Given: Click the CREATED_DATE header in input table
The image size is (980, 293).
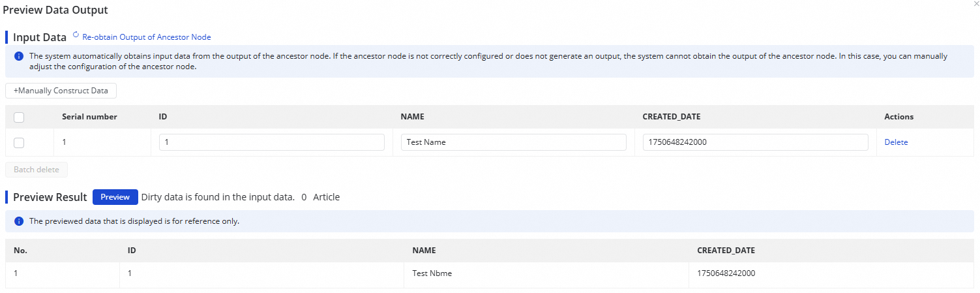Looking at the screenshot, I should pyautogui.click(x=671, y=117).
